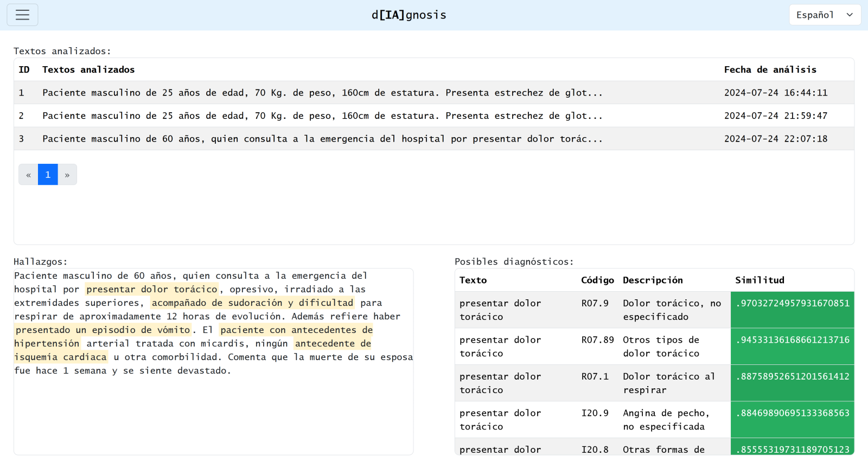The height and width of the screenshot is (462, 868).
Task: Select the R07.9 diagnosis row
Action: pos(595,310)
